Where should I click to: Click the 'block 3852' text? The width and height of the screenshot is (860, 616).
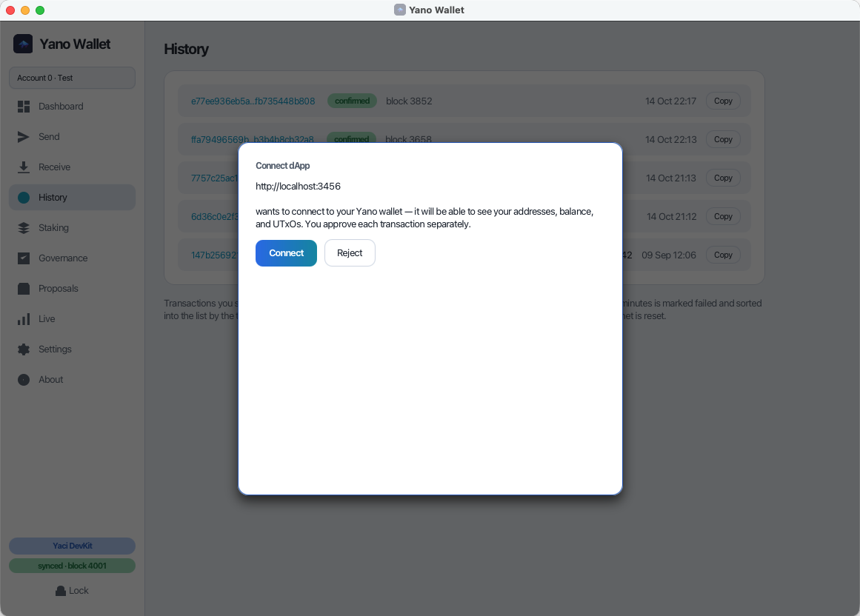tap(409, 101)
